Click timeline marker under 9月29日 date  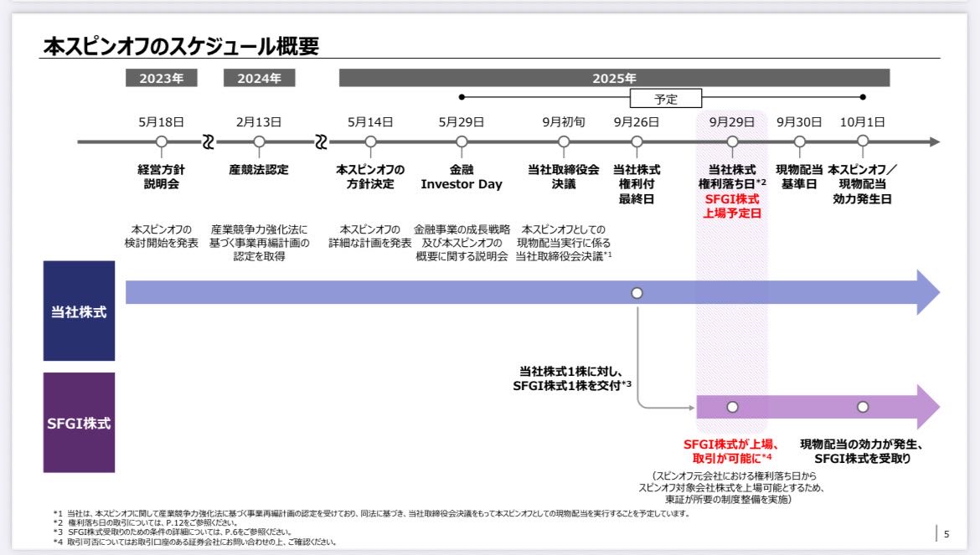pos(732,141)
